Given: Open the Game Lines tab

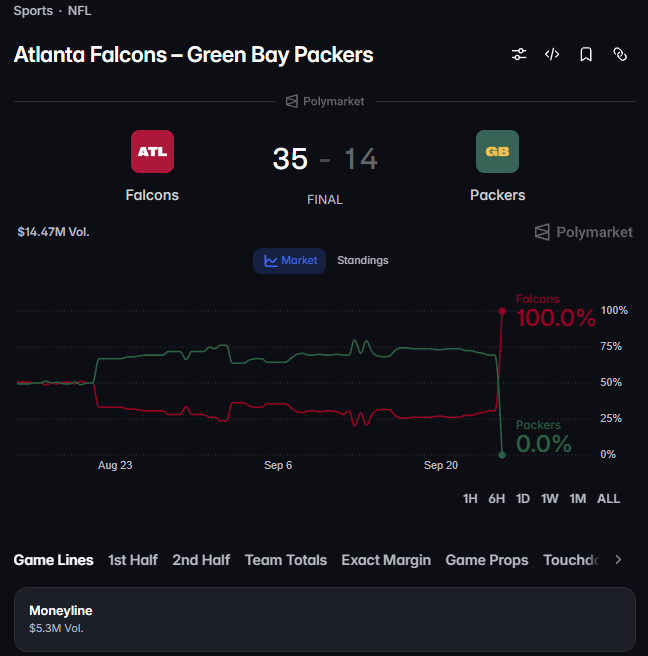Looking at the screenshot, I should pos(54,560).
